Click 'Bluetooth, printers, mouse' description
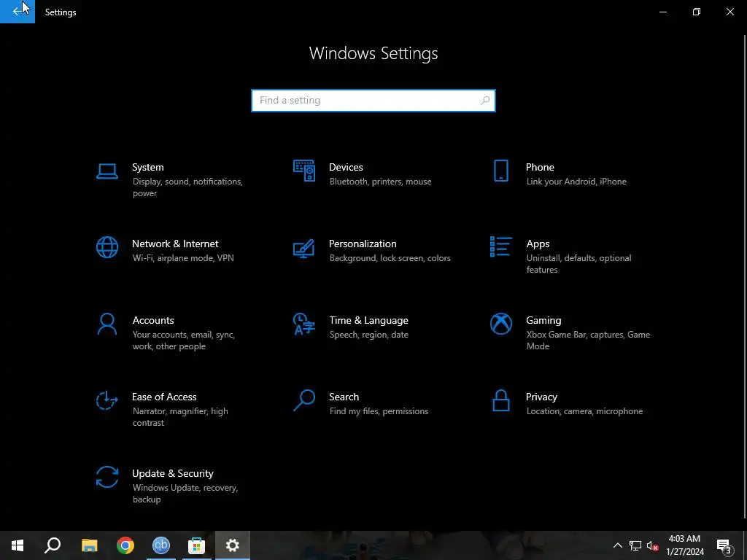The width and height of the screenshot is (747, 560). click(380, 182)
